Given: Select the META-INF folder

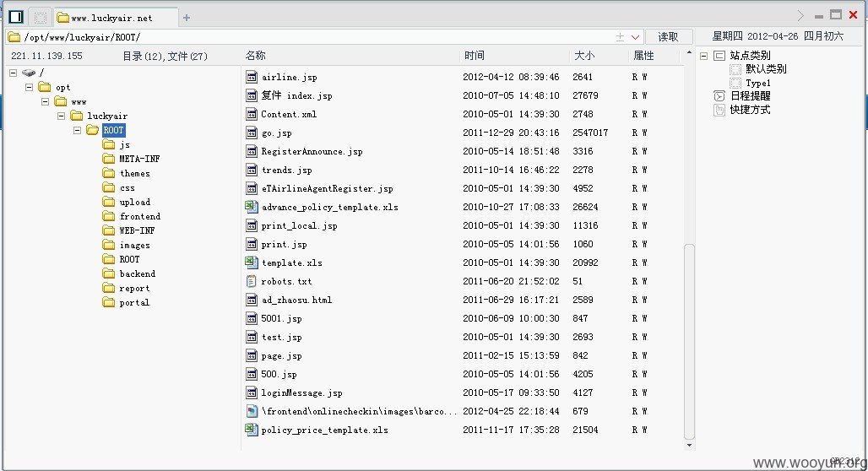Looking at the screenshot, I should click(x=131, y=159).
